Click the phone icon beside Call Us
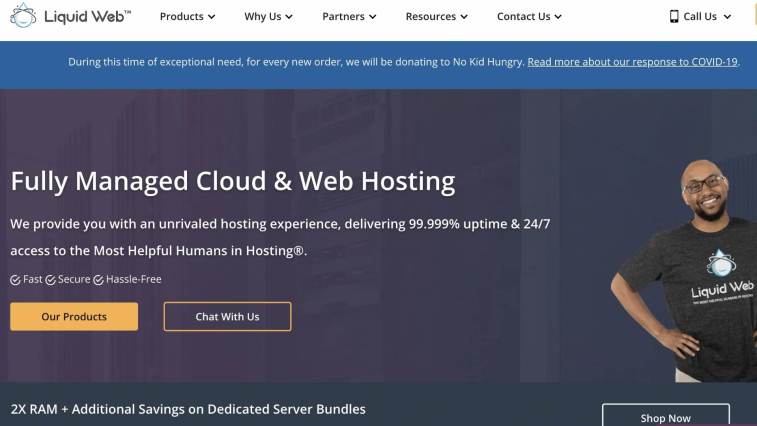757x426 pixels. pos(674,16)
